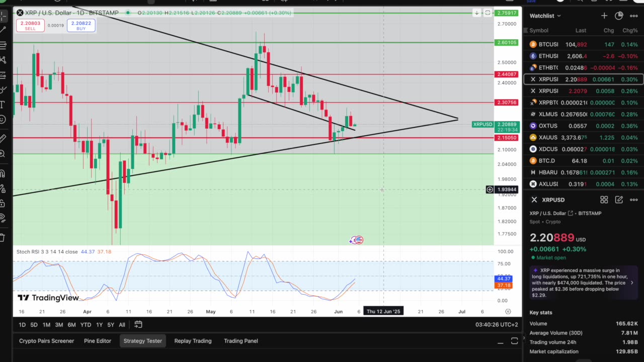Viewport: 644px width, 362px height.
Task: Select the XRPBTC watchlist row
Action: pyautogui.click(x=584, y=103)
